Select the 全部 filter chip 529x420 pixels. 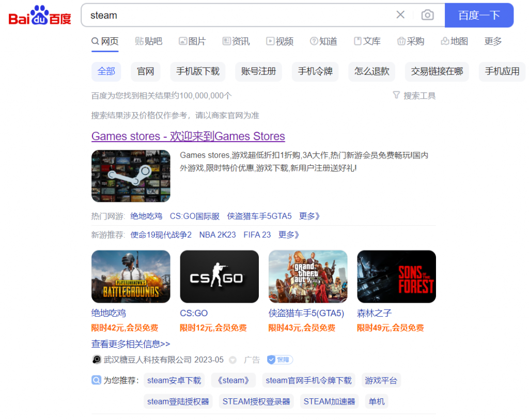(x=106, y=71)
